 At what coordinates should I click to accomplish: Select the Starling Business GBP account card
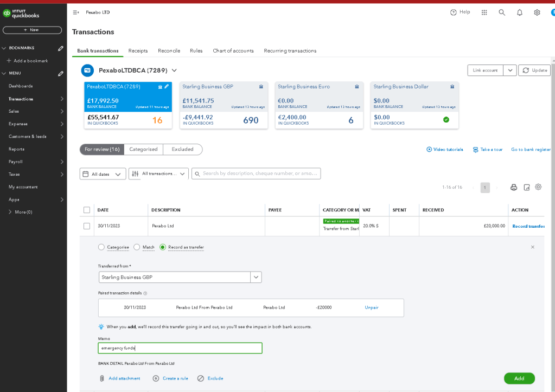224,105
